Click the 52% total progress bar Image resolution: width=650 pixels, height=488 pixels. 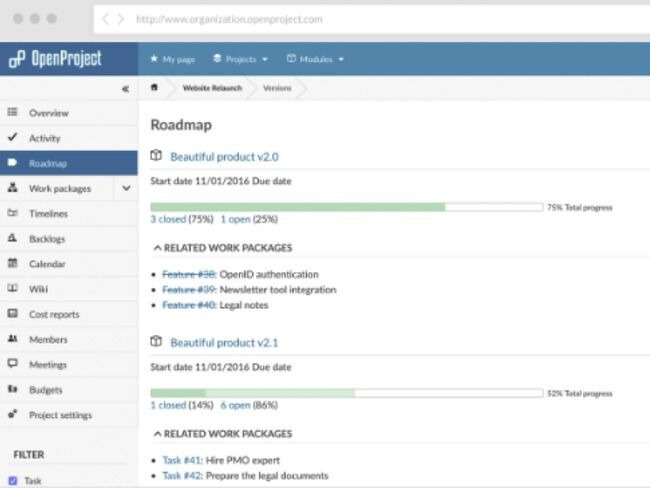[x=347, y=393]
